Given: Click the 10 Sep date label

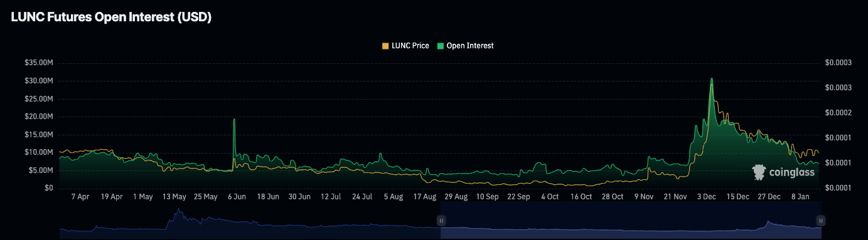Looking at the screenshot, I should [488, 197].
